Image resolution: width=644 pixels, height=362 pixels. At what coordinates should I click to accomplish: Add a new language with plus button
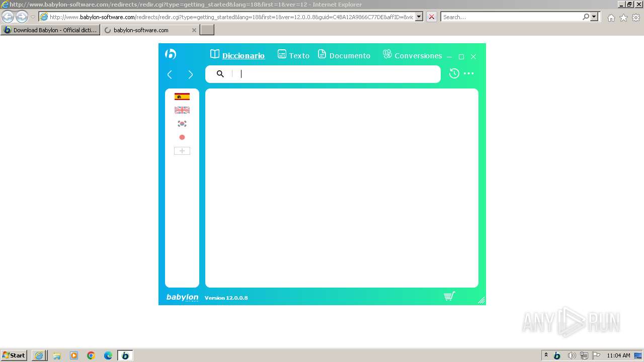coord(182,151)
